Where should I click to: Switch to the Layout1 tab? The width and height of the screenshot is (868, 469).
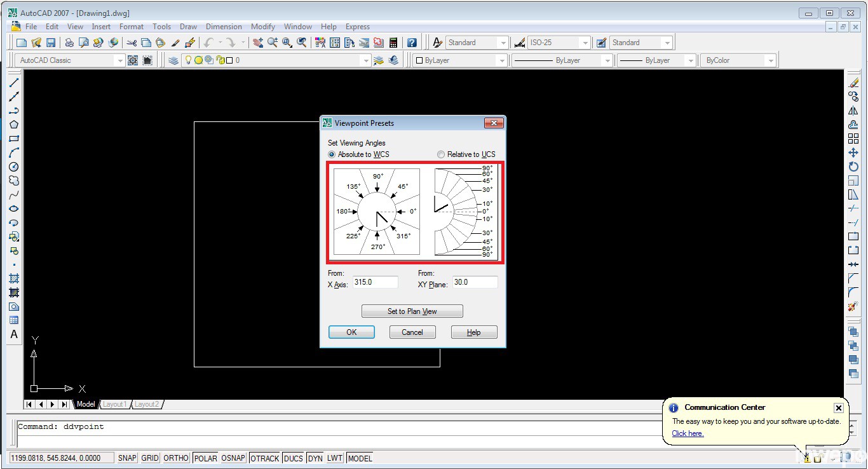click(115, 404)
